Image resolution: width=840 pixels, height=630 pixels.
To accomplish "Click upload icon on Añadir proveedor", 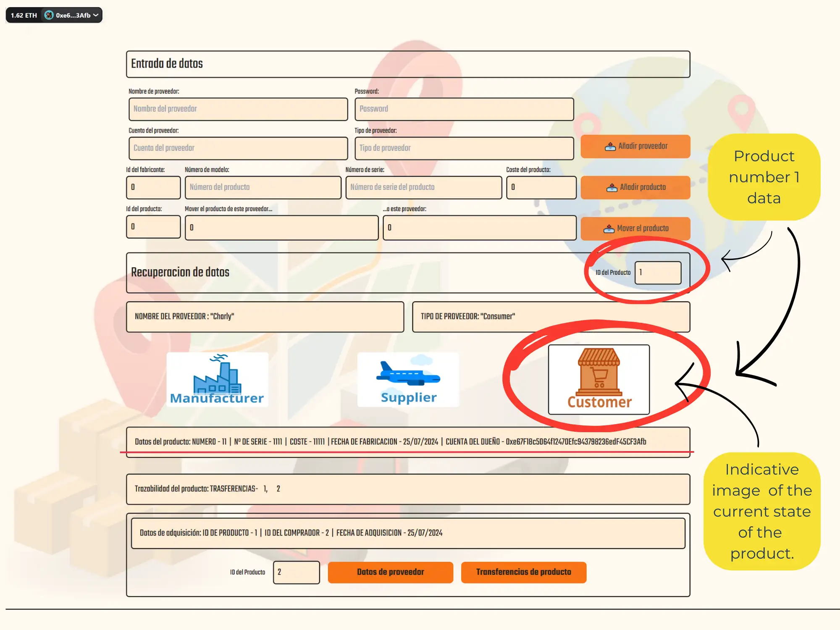I will point(610,147).
